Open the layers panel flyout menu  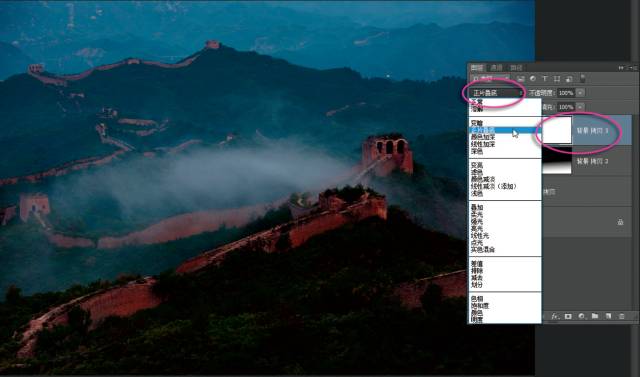tap(633, 68)
